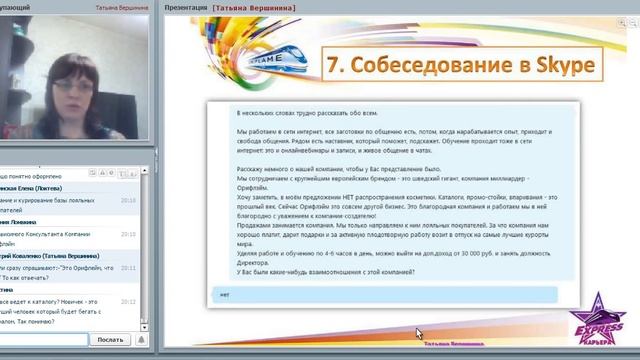Click slide line 'У Вас были какие-нибудь взаимоотношения'
Image resolution: width=640 pixels, height=360 pixels.
[x=326, y=272]
